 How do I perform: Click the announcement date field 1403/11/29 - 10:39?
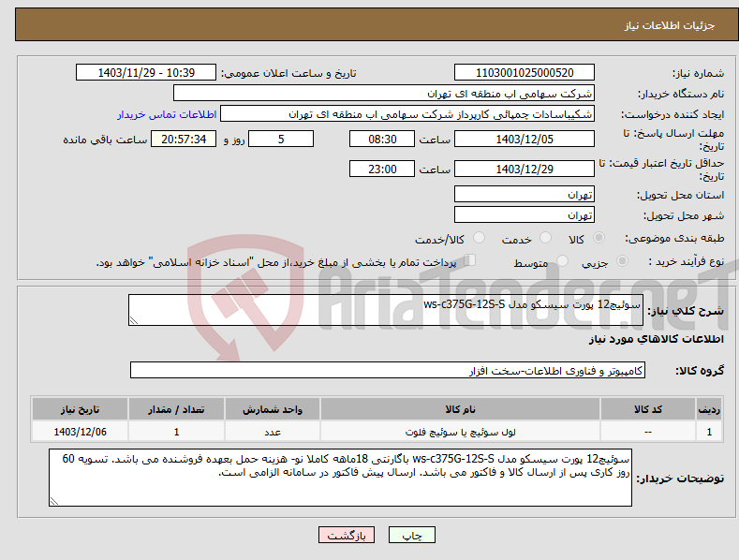(x=146, y=73)
